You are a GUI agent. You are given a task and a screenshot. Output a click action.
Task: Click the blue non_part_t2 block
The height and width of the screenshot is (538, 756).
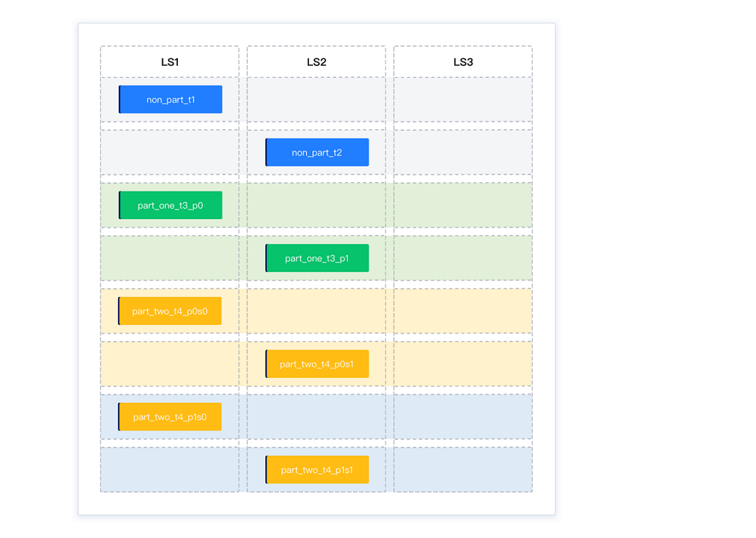(x=317, y=152)
